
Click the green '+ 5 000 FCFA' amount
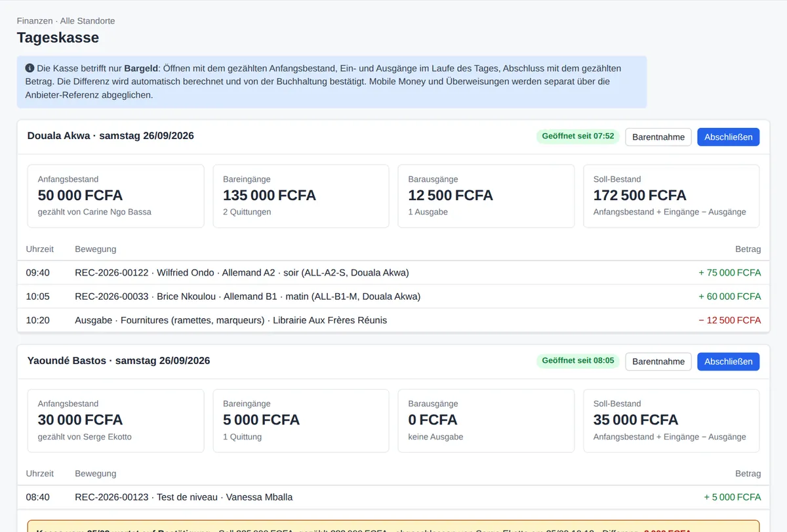[733, 497]
